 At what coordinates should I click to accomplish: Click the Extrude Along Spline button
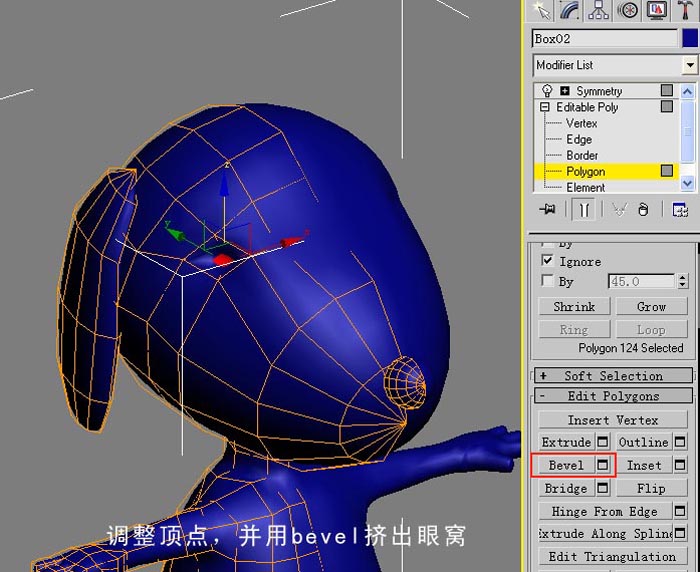pos(605,534)
